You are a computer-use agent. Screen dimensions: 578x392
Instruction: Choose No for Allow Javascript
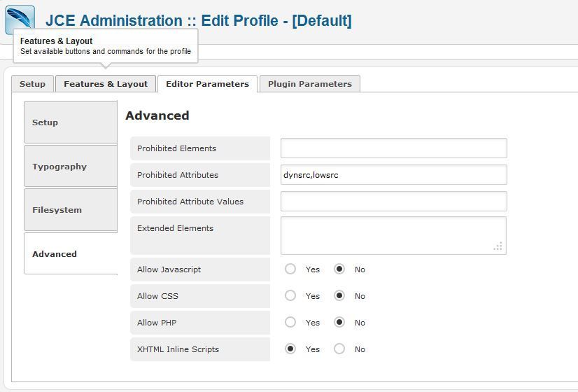pos(339,269)
